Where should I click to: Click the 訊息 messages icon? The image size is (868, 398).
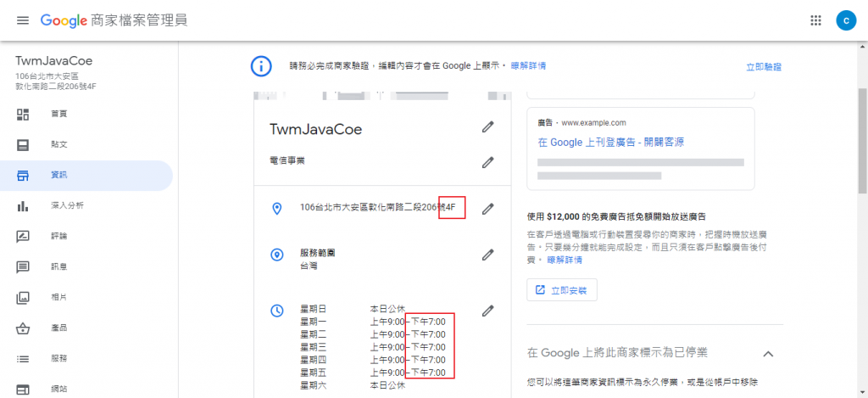(x=23, y=267)
